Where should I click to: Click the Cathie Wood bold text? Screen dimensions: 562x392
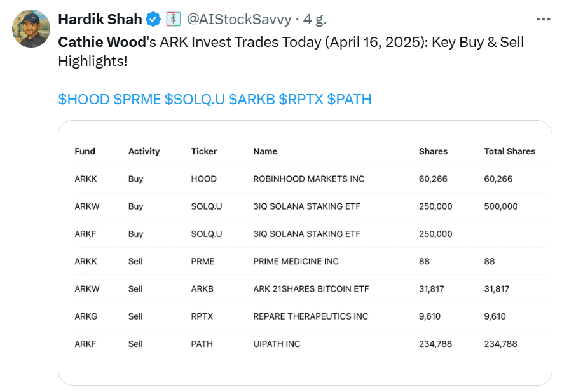tap(102, 43)
